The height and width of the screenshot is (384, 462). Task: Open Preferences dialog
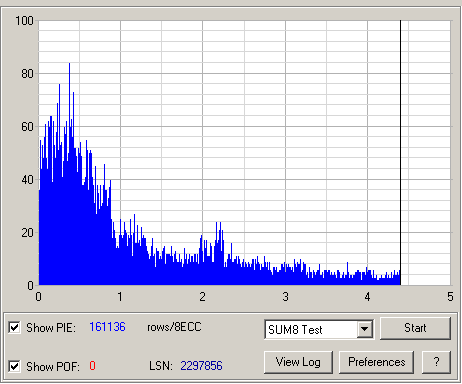pyautogui.click(x=376, y=362)
